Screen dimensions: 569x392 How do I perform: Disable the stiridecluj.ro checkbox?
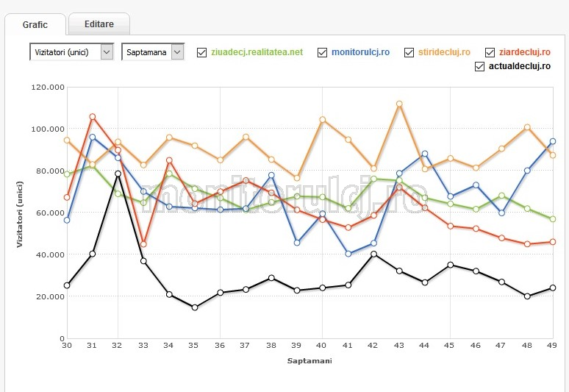click(409, 52)
